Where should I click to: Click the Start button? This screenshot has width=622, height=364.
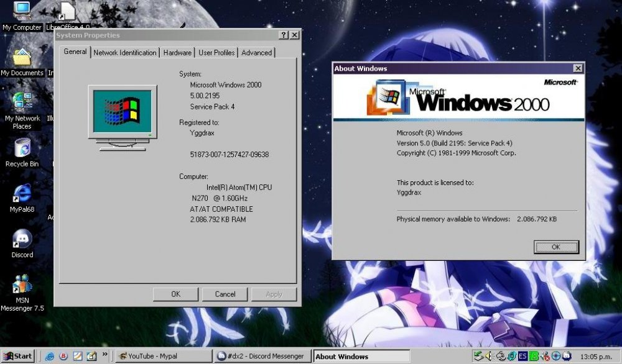click(17, 357)
